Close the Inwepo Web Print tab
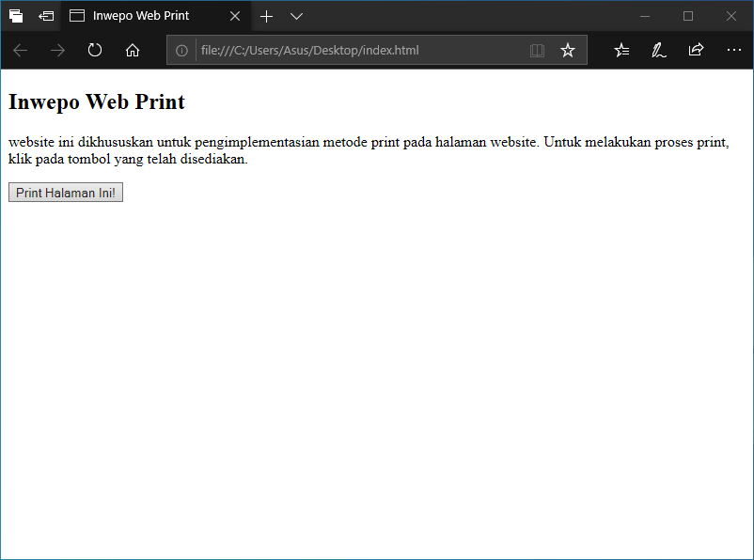Image resolution: width=754 pixels, height=560 pixels. (x=235, y=16)
